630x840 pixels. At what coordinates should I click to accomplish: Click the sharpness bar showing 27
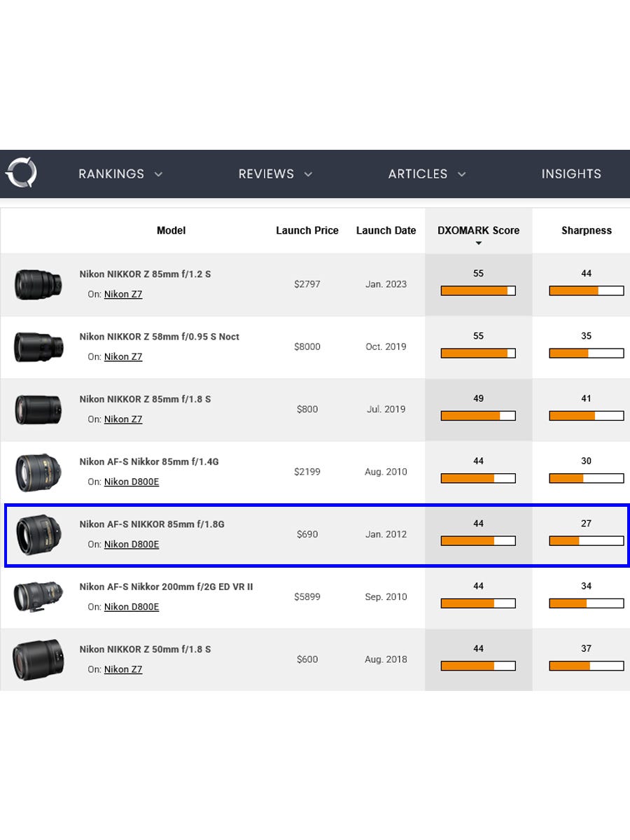586,541
